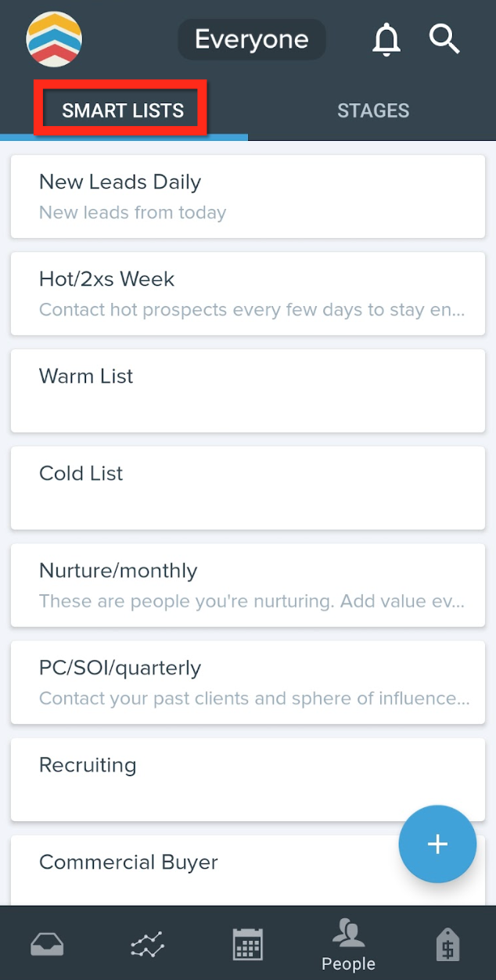Open the search icon
The width and height of the screenshot is (496, 980).
click(x=444, y=39)
